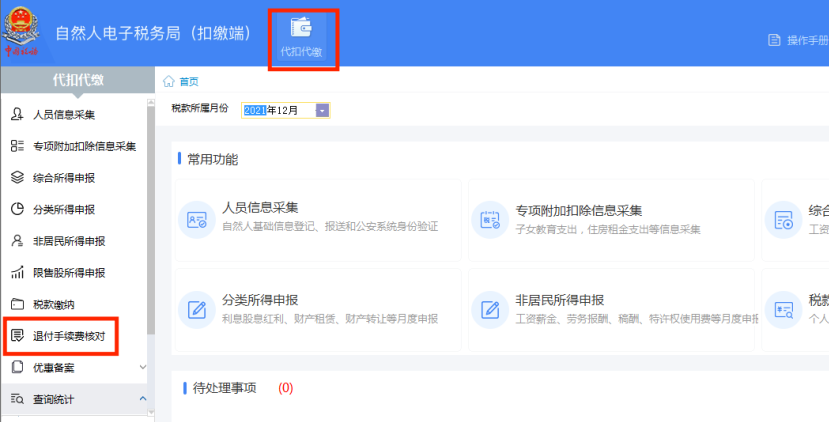Viewport: 829px width, 422px height.
Task: Click the 分类所得申报 card edit icon
Action: [197, 310]
